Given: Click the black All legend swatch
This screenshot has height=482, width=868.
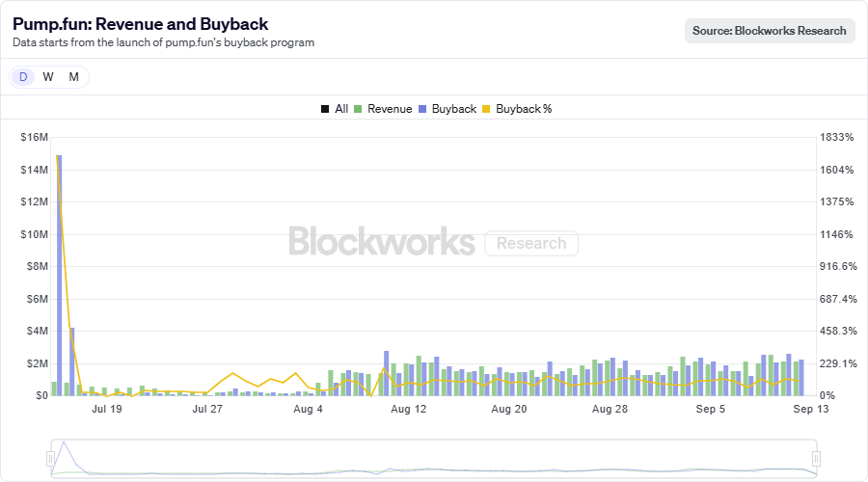Looking at the screenshot, I should click(325, 109).
